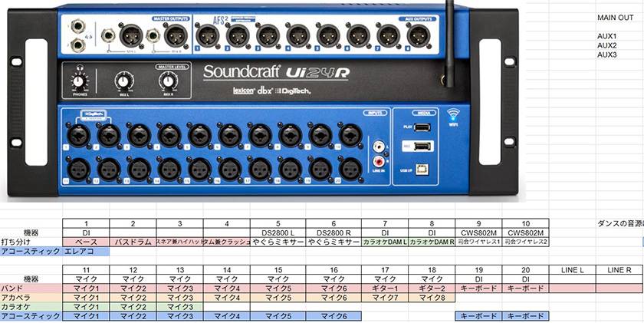Select channel header cell 20
Viewport: 644px width, 323px height.
coord(525,270)
